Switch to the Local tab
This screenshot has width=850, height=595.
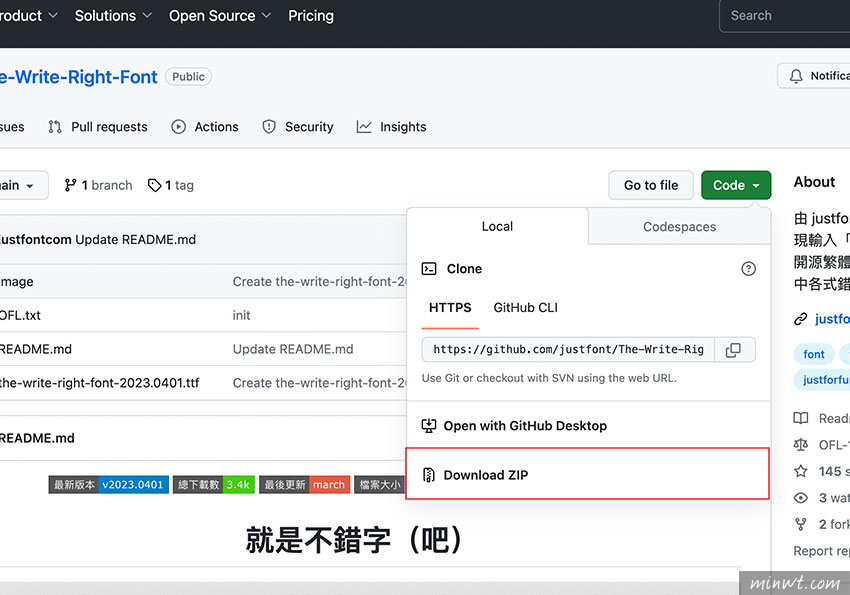click(x=497, y=227)
